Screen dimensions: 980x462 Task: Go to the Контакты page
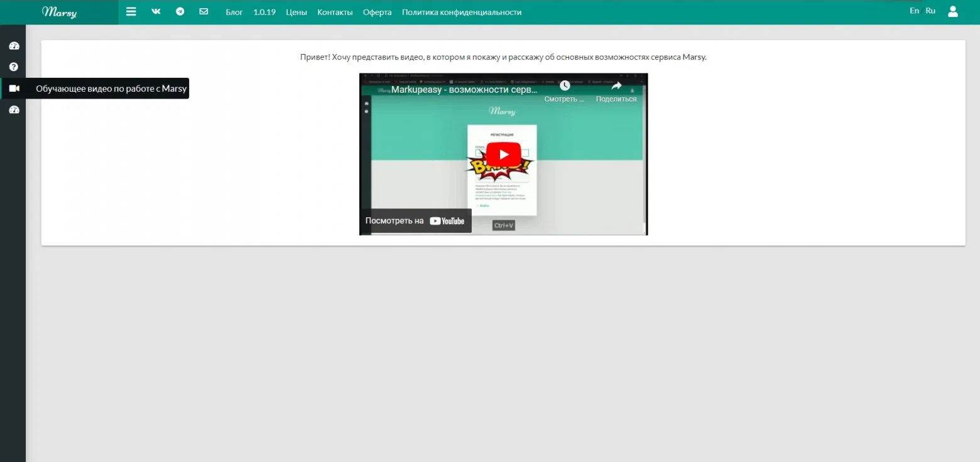[x=335, y=12]
